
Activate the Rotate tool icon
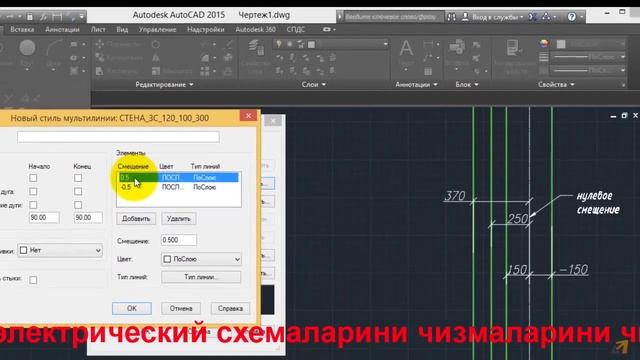point(156,44)
